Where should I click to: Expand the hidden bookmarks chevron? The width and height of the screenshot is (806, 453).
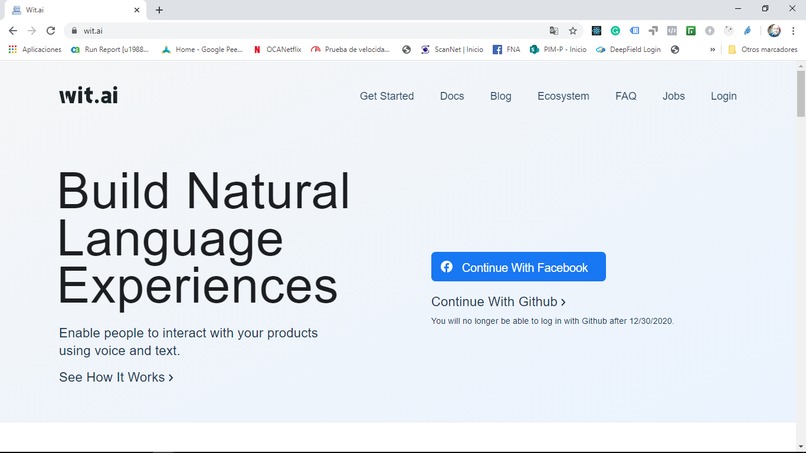point(712,49)
